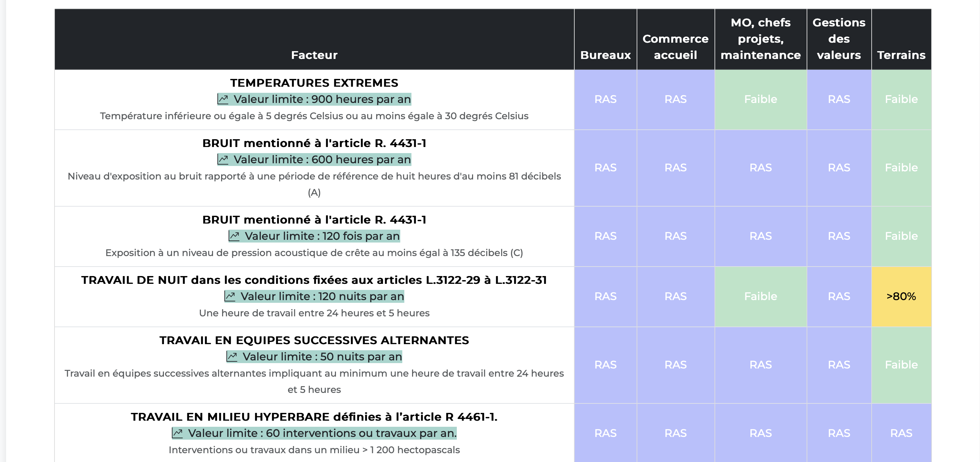This screenshot has height=462, width=980.
Task: Click RAS in Commerce accueil for MILIEU HYPERBARE
Action: tap(675, 433)
